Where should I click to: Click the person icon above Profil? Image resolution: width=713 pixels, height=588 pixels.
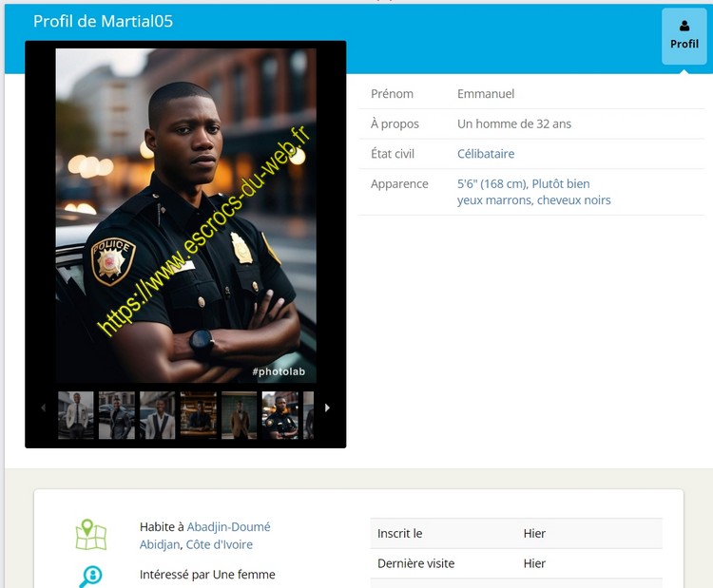tap(684, 26)
